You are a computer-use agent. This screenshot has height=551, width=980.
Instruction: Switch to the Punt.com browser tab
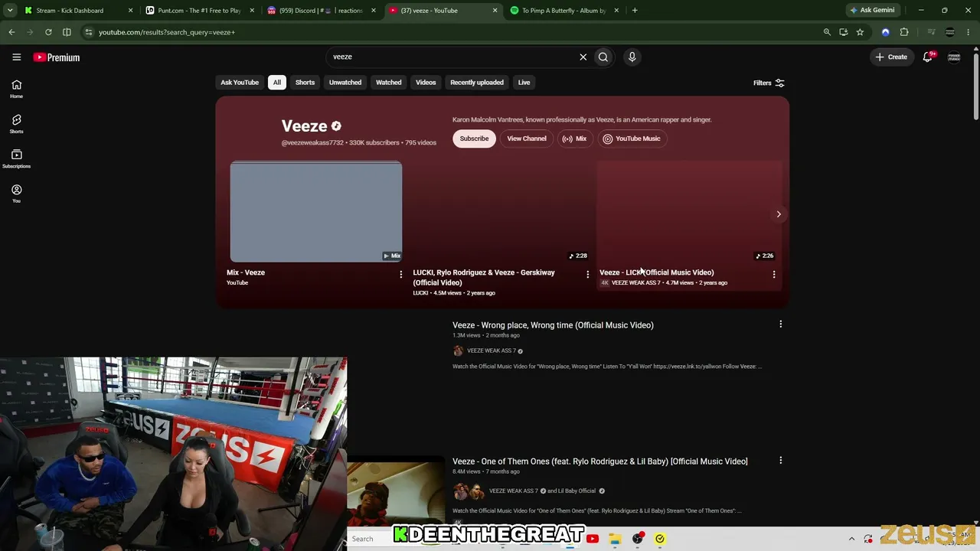(199, 11)
